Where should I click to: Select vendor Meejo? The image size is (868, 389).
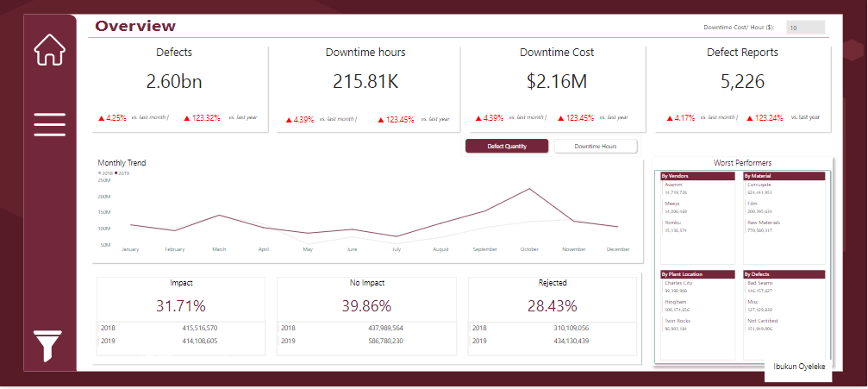672,204
